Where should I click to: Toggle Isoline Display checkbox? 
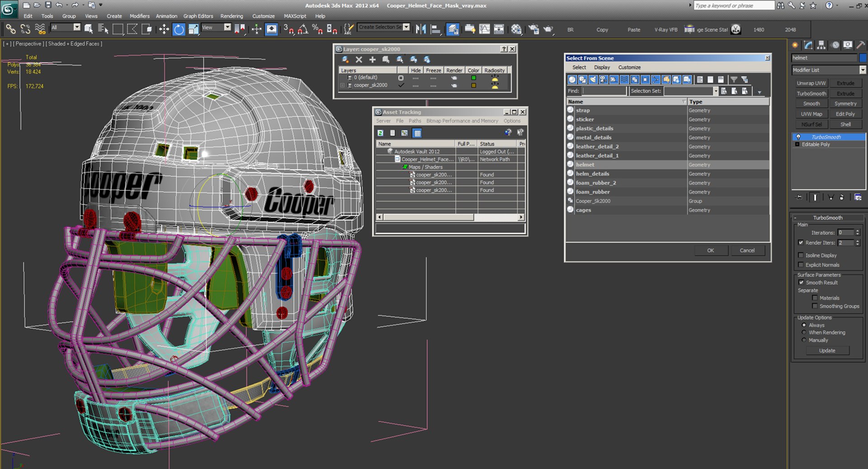801,255
